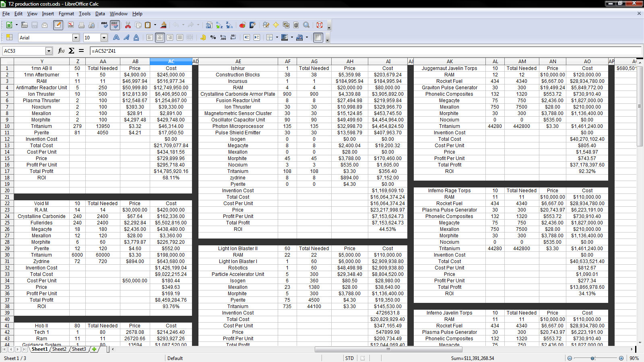
Task: Sort cells descending
Action: coord(229,25)
